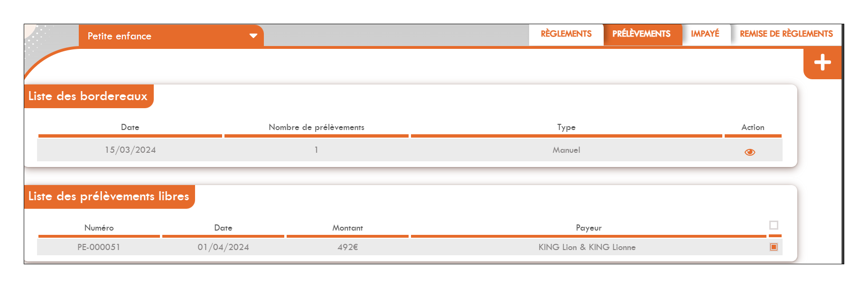Click the Payeur column header
Image resolution: width=868 pixels, height=288 pixels.
(x=588, y=228)
